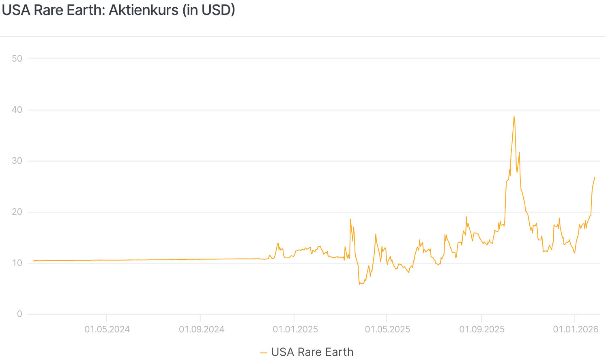This screenshot has height=364, width=606.
Task: Select the 01.09.2025 date label
Action: (482, 329)
